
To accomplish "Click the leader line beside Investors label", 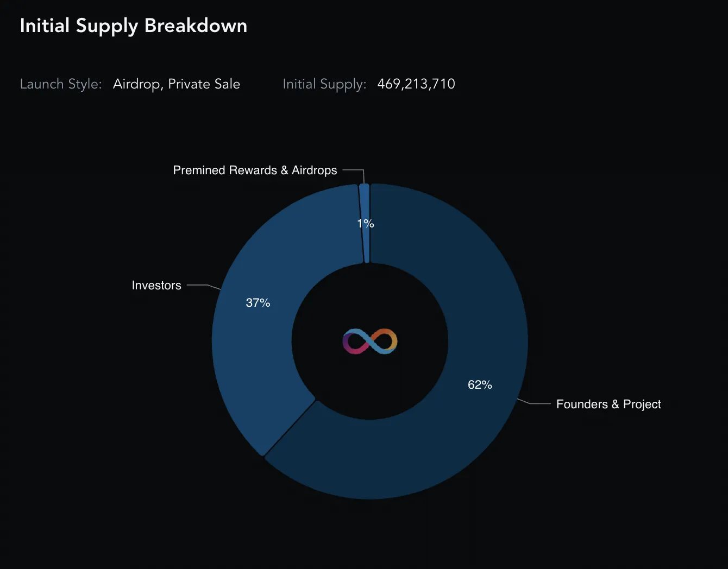I will 204,286.
